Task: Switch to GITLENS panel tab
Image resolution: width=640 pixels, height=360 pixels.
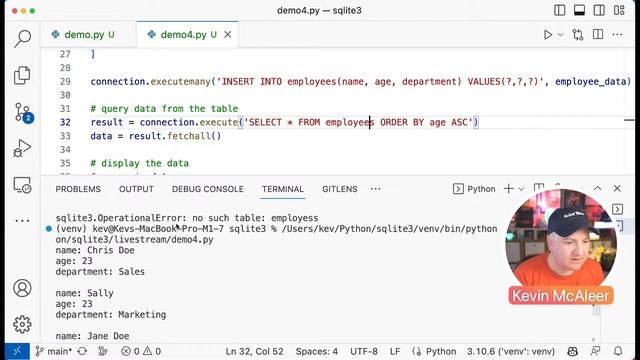Action: (x=340, y=189)
